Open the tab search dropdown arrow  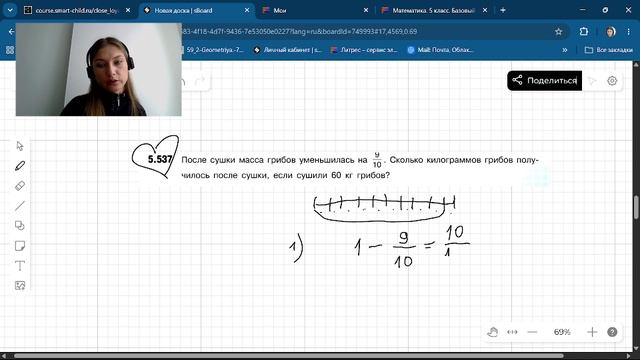coord(10,10)
